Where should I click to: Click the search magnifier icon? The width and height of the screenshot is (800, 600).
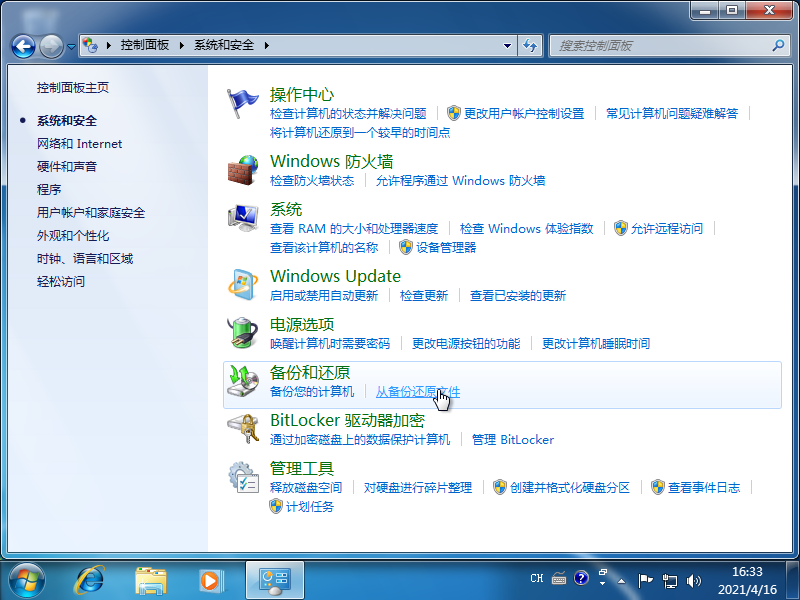point(778,45)
